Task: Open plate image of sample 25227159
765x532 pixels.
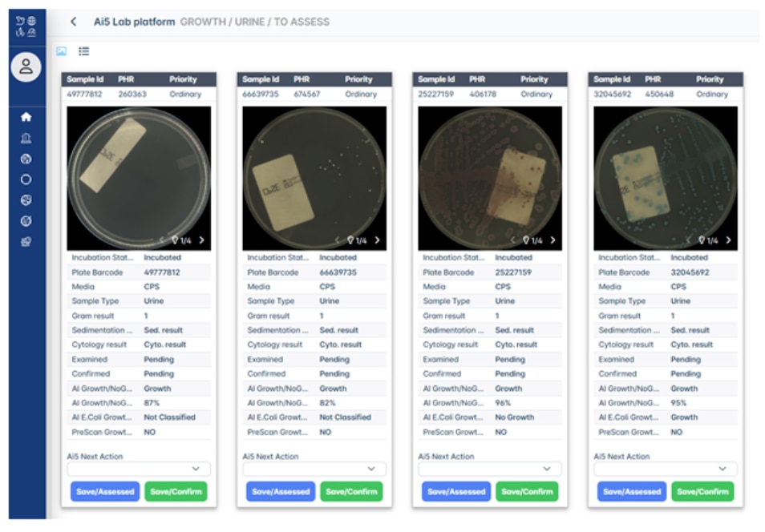Action: (x=490, y=178)
